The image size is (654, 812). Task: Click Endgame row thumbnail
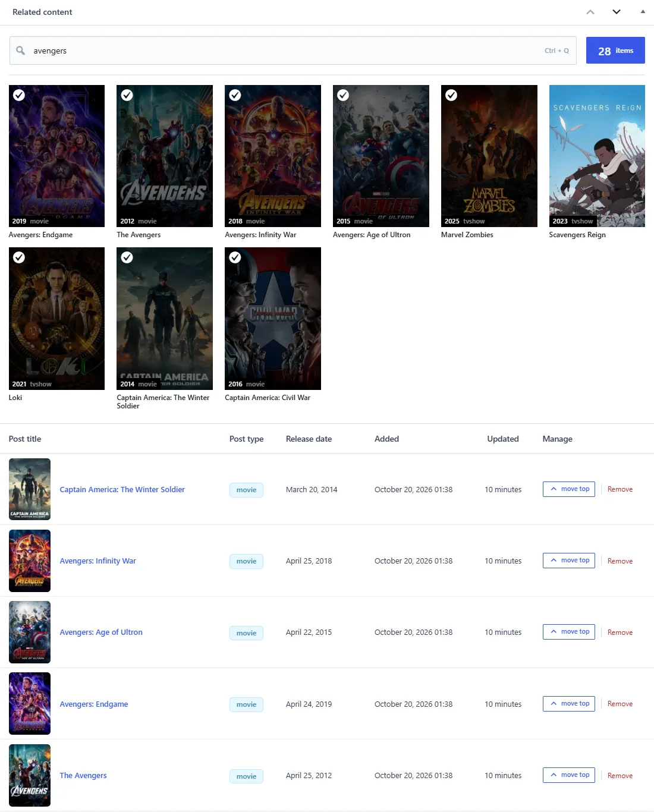tap(30, 704)
